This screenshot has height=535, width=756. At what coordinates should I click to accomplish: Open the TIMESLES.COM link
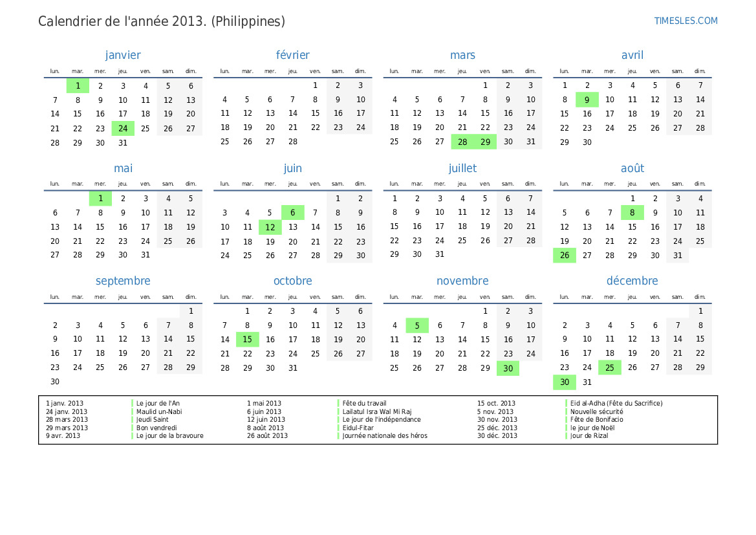686,21
